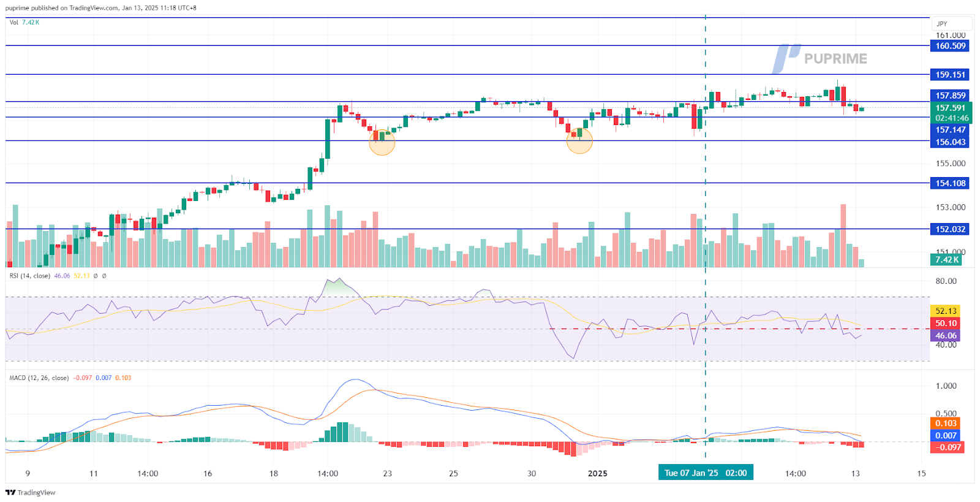Click the red -0.097 MACD histogram label
The height and width of the screenshot is (502, 980).
pyautogui.click(x=947, y=447)
